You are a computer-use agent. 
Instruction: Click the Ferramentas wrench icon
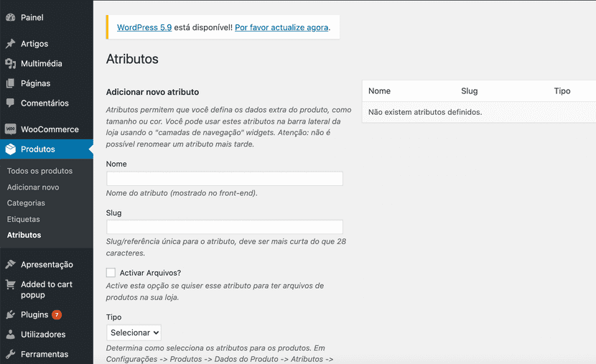pos(10,354)
